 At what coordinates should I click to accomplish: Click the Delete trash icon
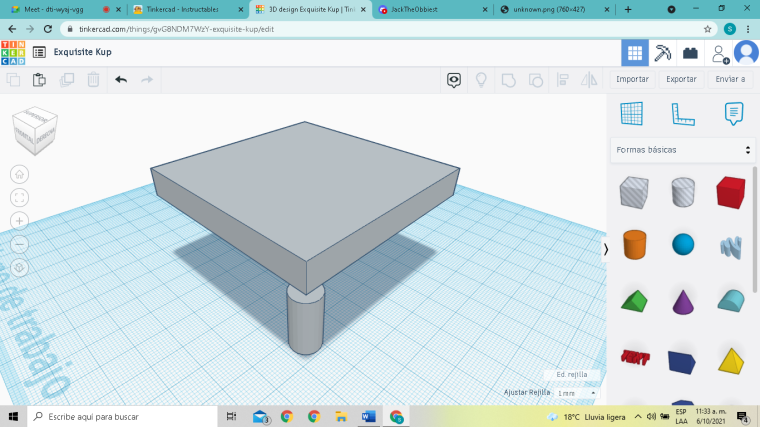[94, 79]
